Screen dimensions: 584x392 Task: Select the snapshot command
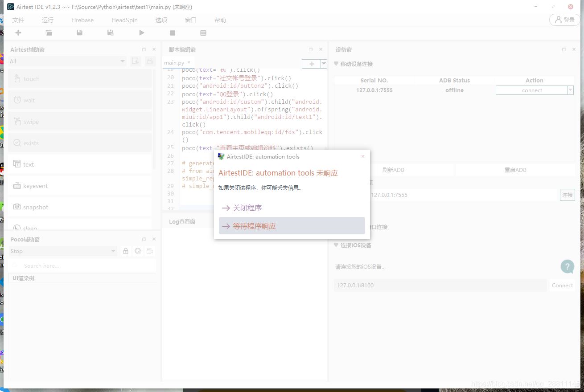tap(80, 207)
